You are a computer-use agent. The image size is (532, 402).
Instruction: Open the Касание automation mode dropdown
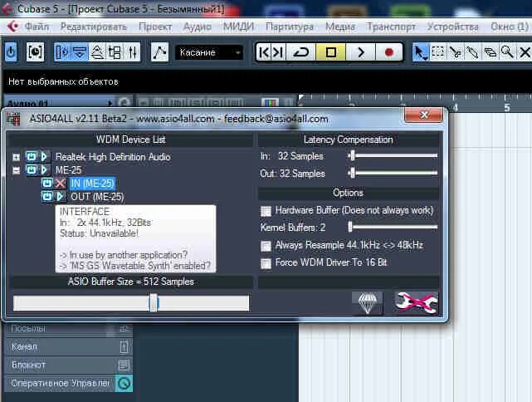pyautogui.click(x=209, y=52)
